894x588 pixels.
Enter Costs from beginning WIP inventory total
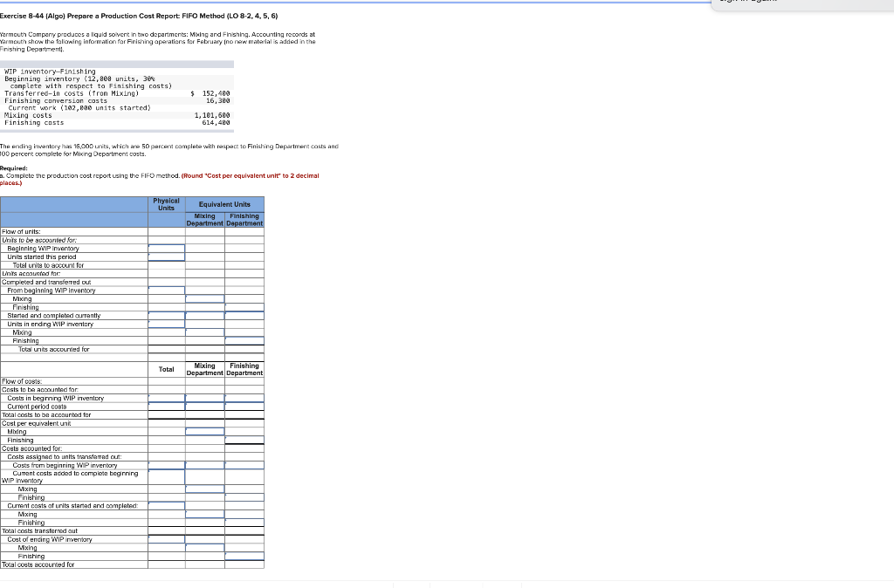167,464
